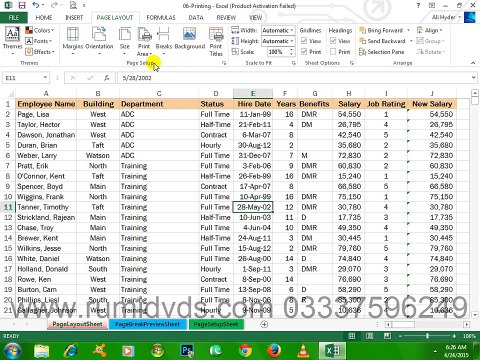
Task: Toggle Gridlines Print checkbox
Action: coord(304,52)
